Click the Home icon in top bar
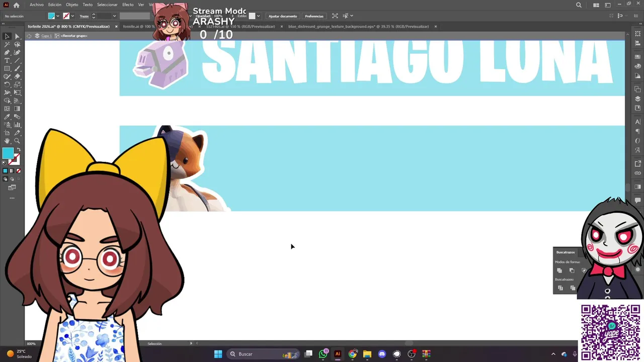Viewport: 644px width, 362px height. (x=16, y=5)
